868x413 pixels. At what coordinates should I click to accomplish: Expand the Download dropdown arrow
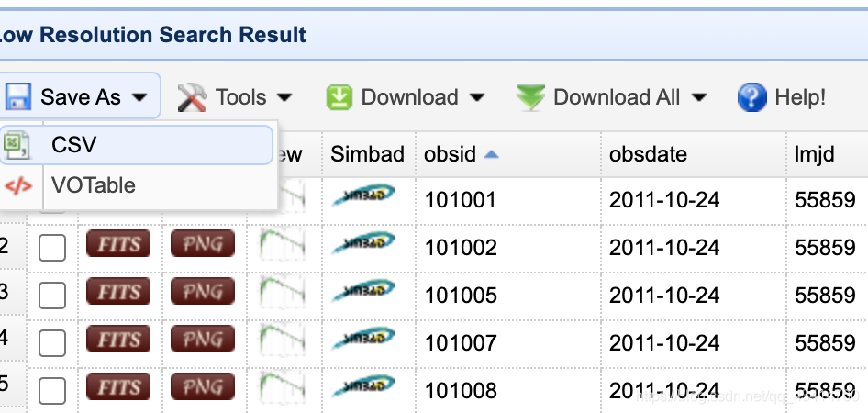click(476, 98)
